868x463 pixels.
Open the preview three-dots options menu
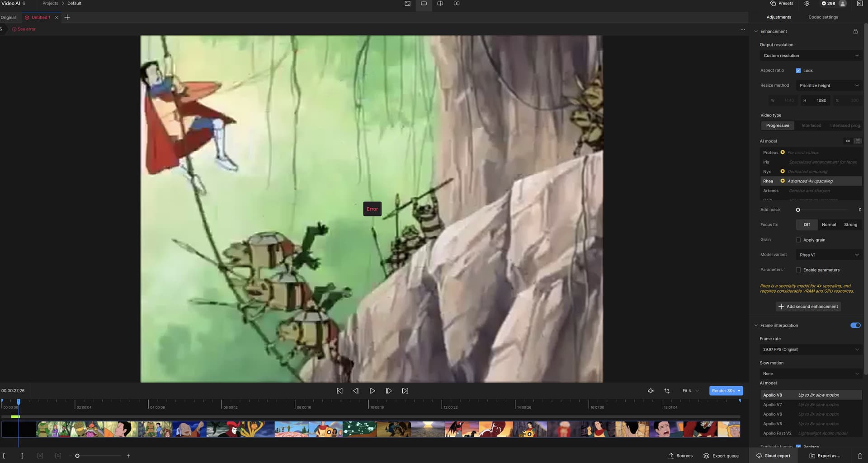coord(743,29)
